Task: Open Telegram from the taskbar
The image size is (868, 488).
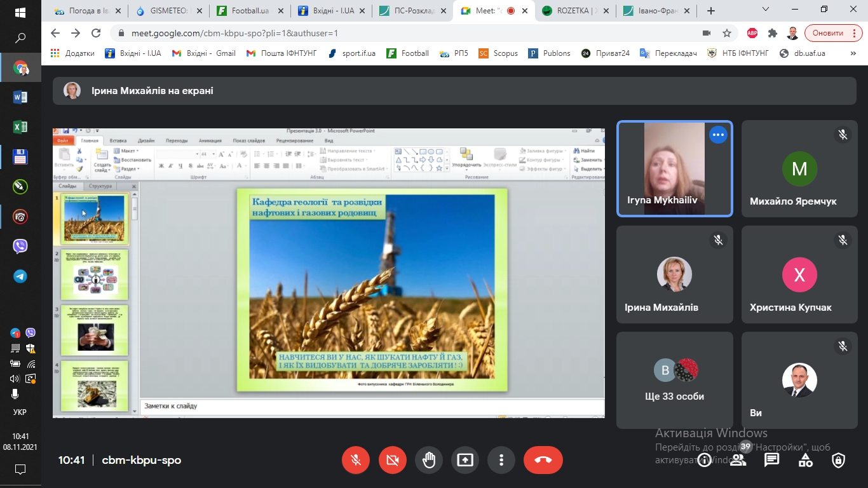Action: pos(20,276)
